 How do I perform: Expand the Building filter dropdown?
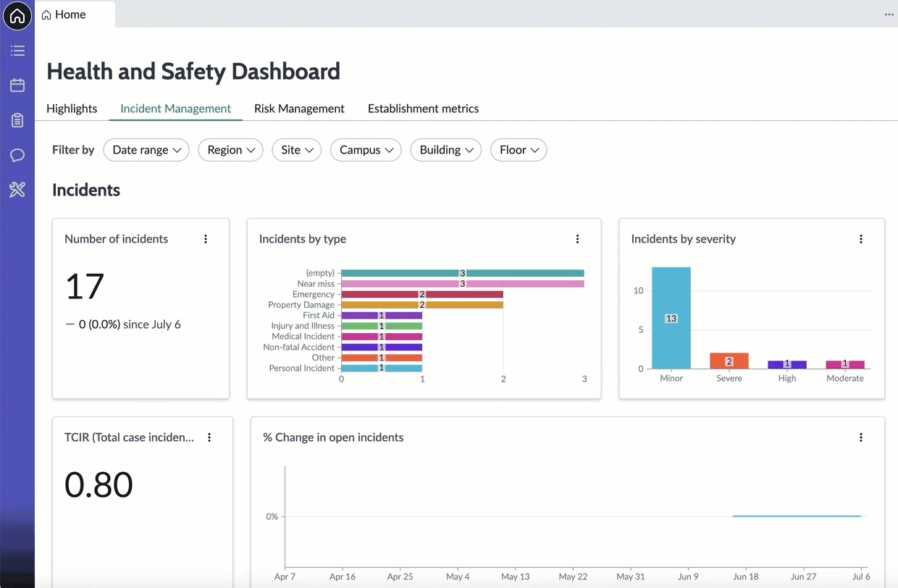(445, 150)
